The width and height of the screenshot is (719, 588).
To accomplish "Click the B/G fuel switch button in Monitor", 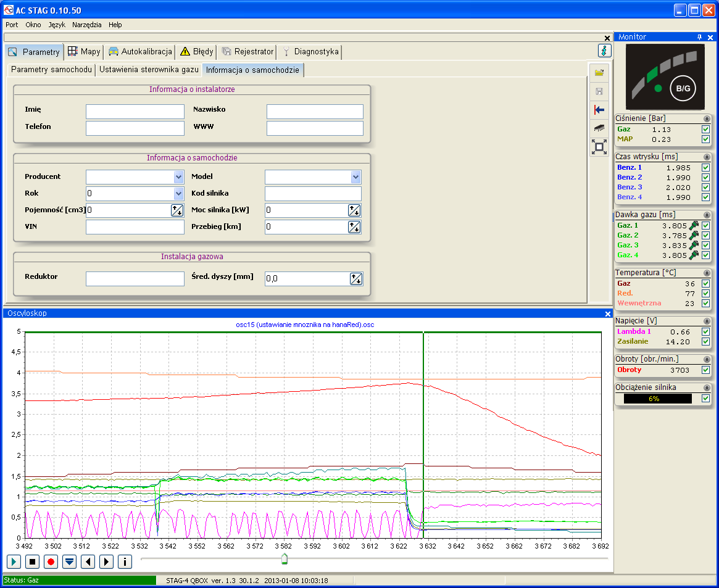I will (x=683, y=88).
